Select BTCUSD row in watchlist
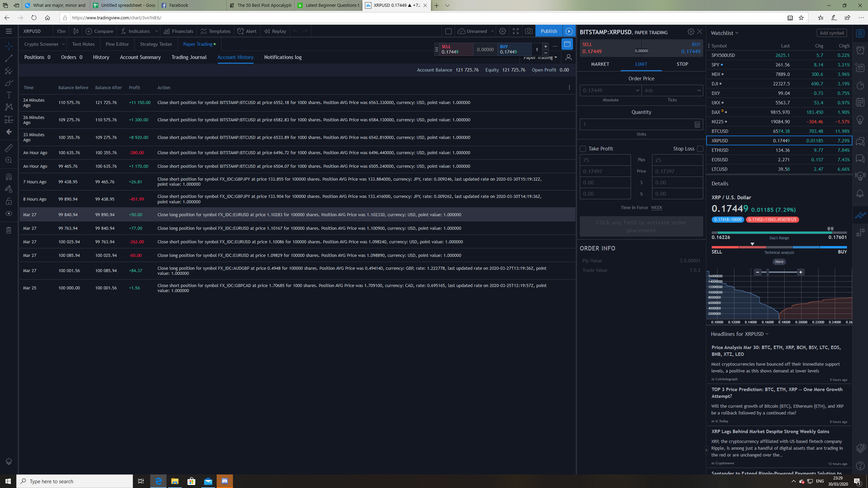Viewport: 868px width, 488px height. (779, 131)
